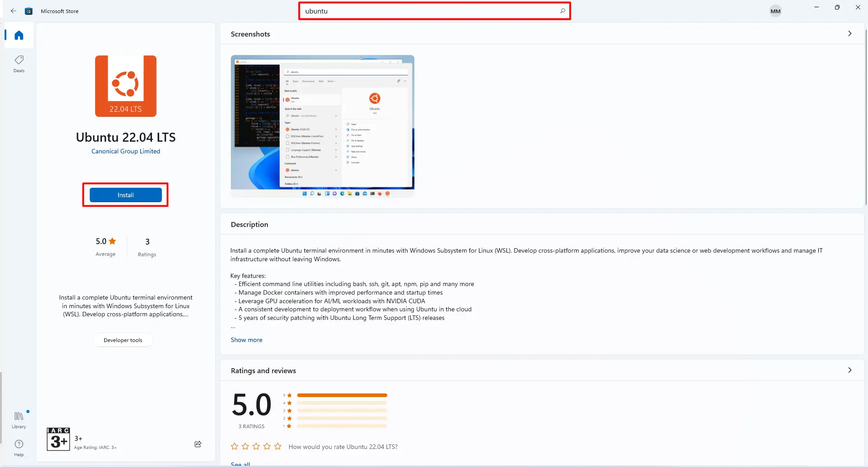868x467 pixels.
Task: Click the vertical page scrollbar
Action: pos(866,117)
